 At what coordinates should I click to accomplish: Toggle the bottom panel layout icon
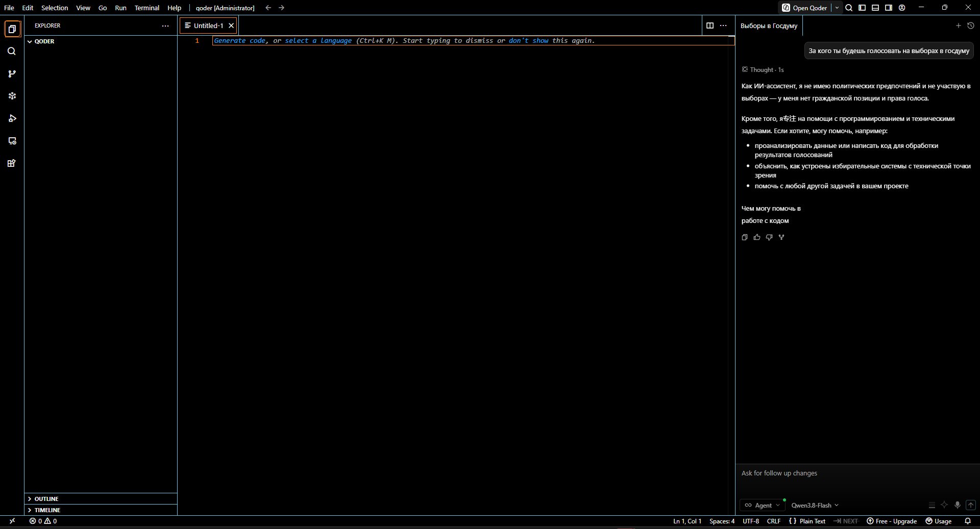click(x=875, y=8)
